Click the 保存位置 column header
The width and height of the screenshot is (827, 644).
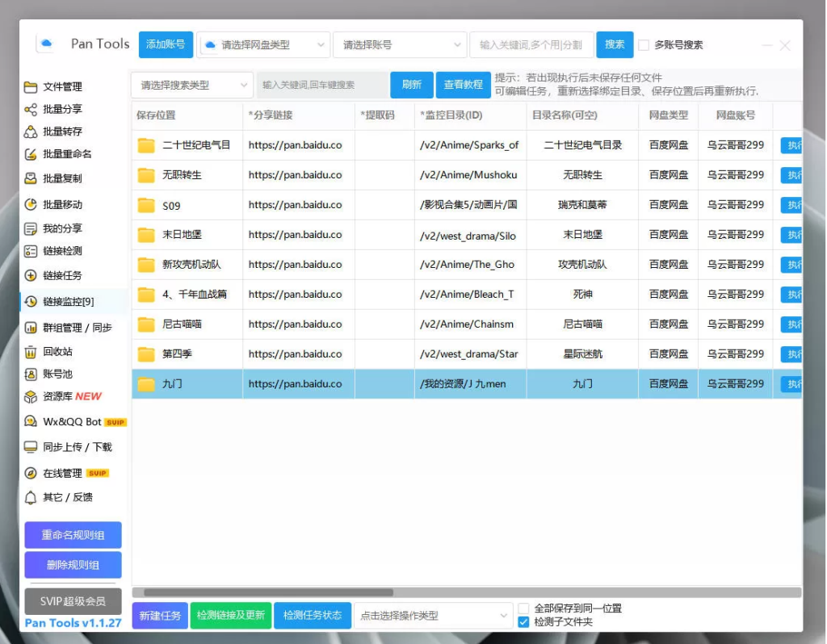(156, 115)
